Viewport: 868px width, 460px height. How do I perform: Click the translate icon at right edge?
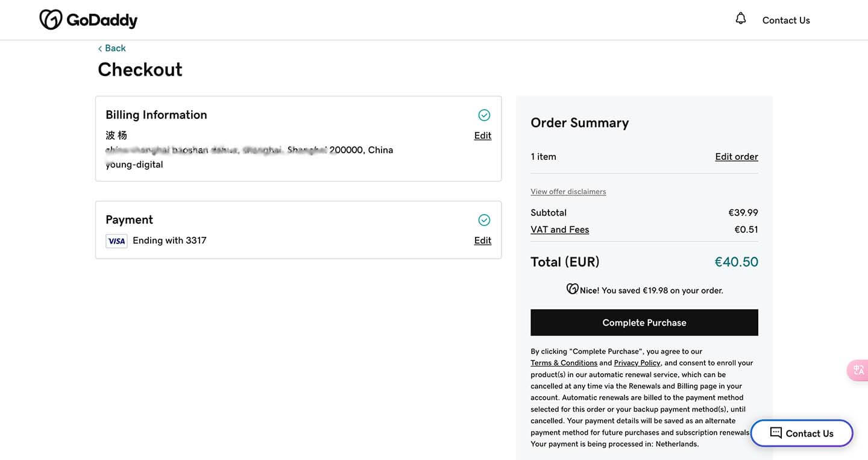coord(858,370)
